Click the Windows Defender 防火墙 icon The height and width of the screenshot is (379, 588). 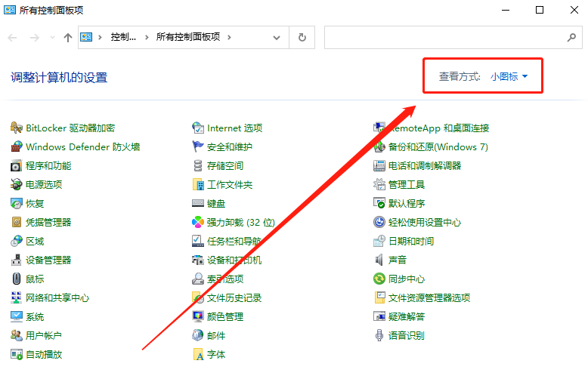coord(17,147)
